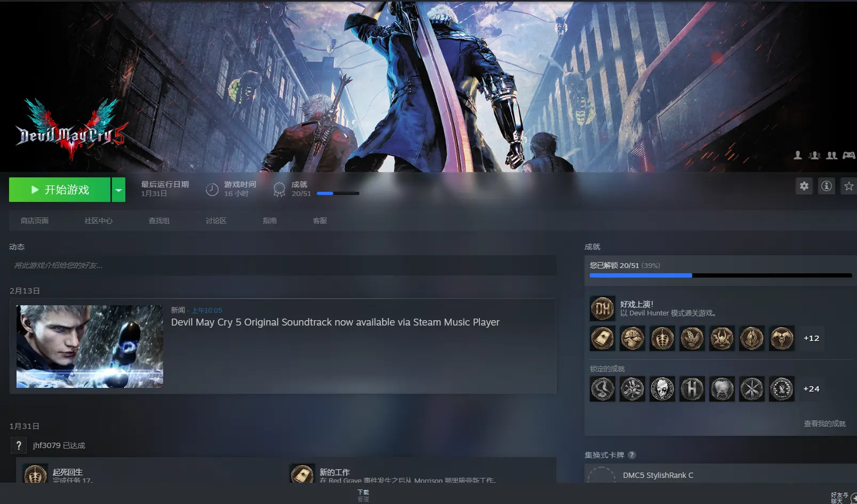
Task: Click the 1月31日 date heading
Action: [x=25, y=426]
